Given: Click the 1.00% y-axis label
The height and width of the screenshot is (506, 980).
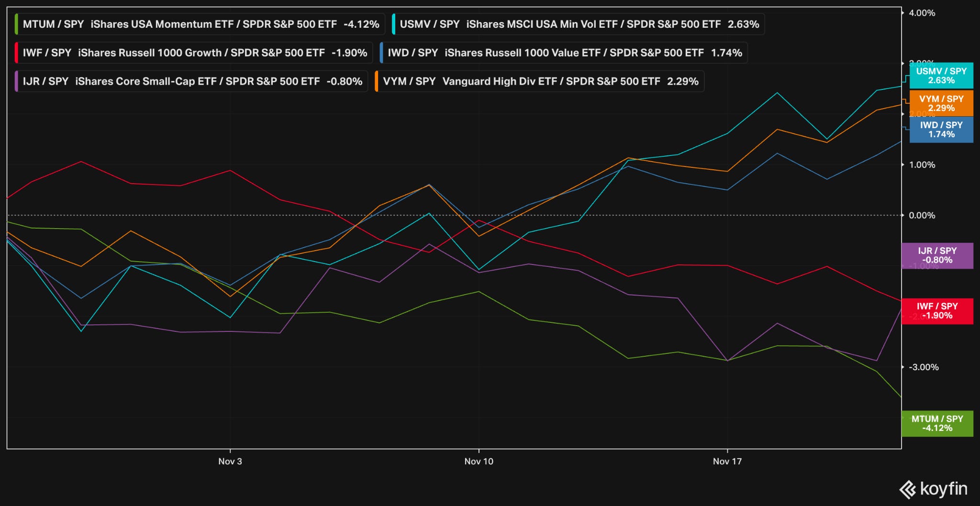Looking at the screenshot, I should pos(922,165).
